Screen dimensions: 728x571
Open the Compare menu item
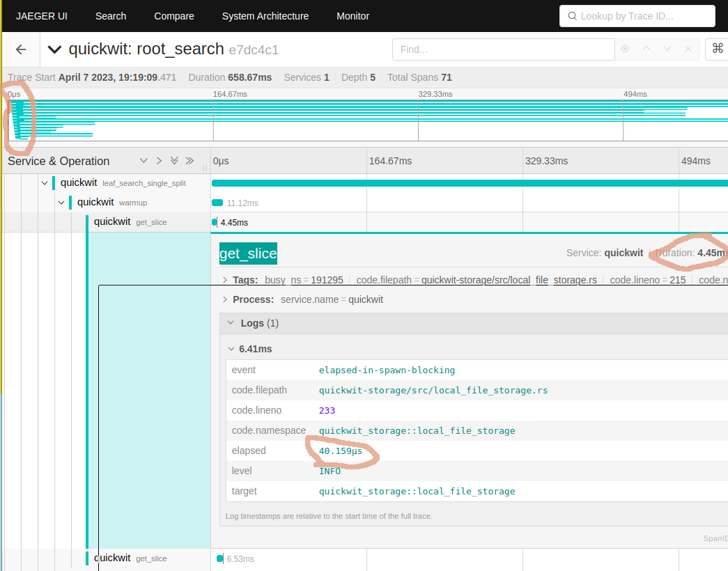click(174, 16)
